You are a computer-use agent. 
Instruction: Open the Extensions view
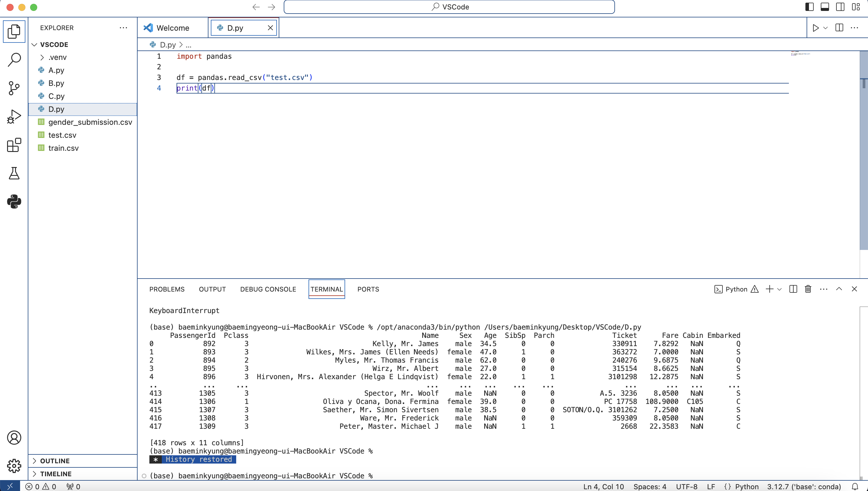point(14,145)
